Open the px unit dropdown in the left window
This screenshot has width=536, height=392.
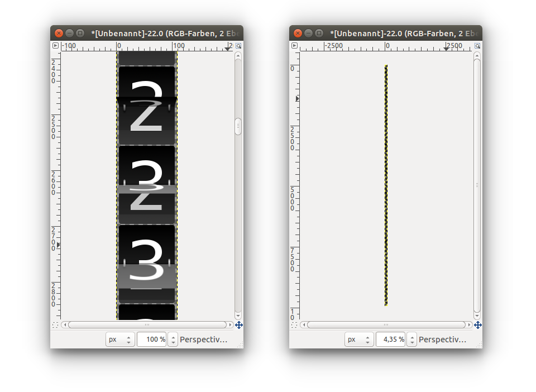tap(120, 340)
